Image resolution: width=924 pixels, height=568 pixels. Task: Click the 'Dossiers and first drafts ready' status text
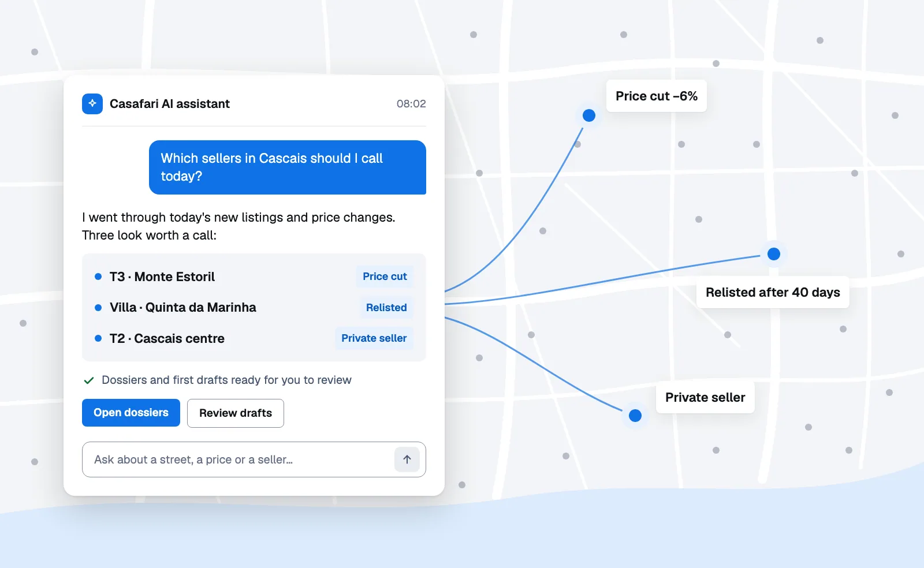226,380
